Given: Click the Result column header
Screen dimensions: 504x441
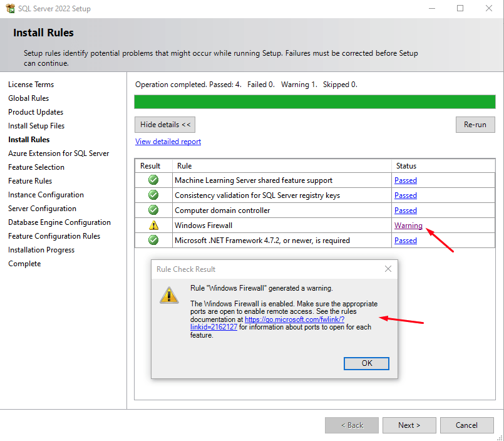Looking at the screenshot, I should [x=153, y=165].
